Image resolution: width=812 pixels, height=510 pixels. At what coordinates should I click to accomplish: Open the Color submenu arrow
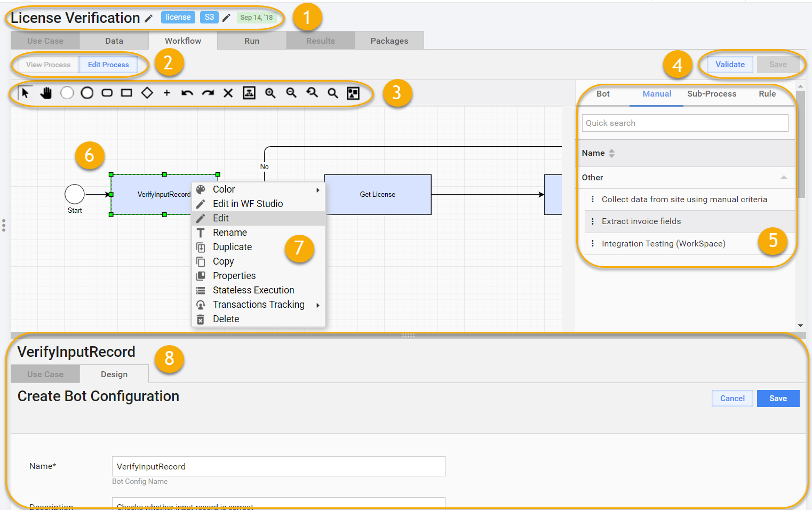tap(318, 190)
